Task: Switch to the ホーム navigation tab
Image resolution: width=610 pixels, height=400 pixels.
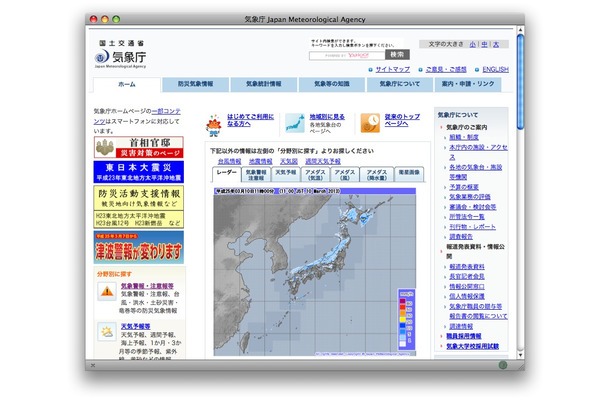Action: [127, 84]
